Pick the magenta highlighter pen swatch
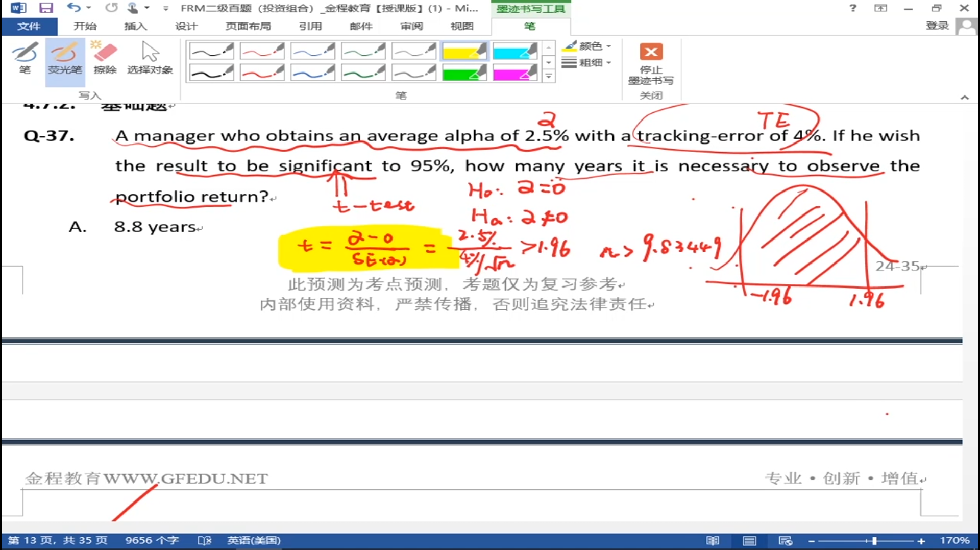The height and width of the screenshot is (550, 980). coord(514,73)
